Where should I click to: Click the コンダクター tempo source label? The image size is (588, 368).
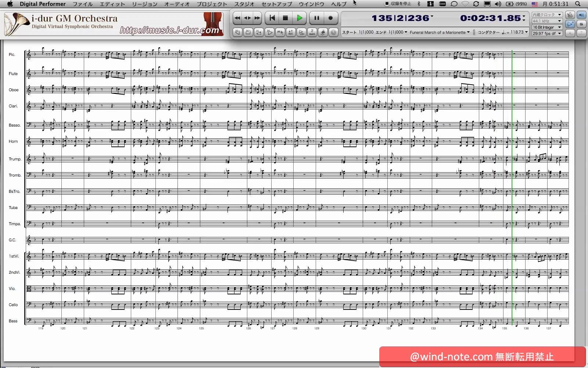click(488, 32)
